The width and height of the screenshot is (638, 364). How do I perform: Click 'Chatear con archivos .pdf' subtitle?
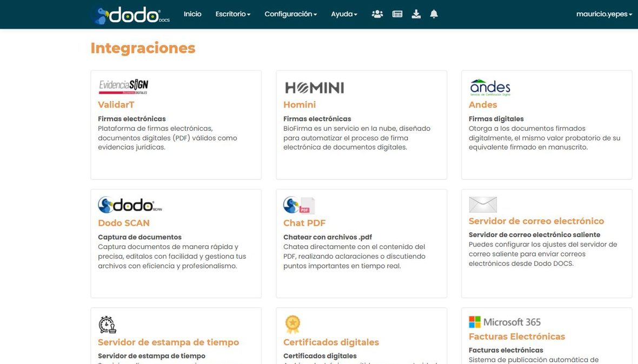pos(328,237)
